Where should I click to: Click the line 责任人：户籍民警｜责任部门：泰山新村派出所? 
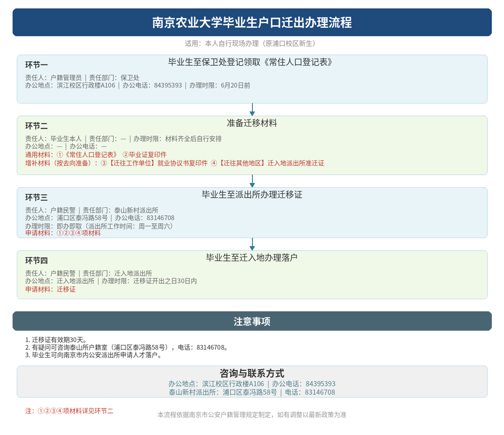(92, 210)
